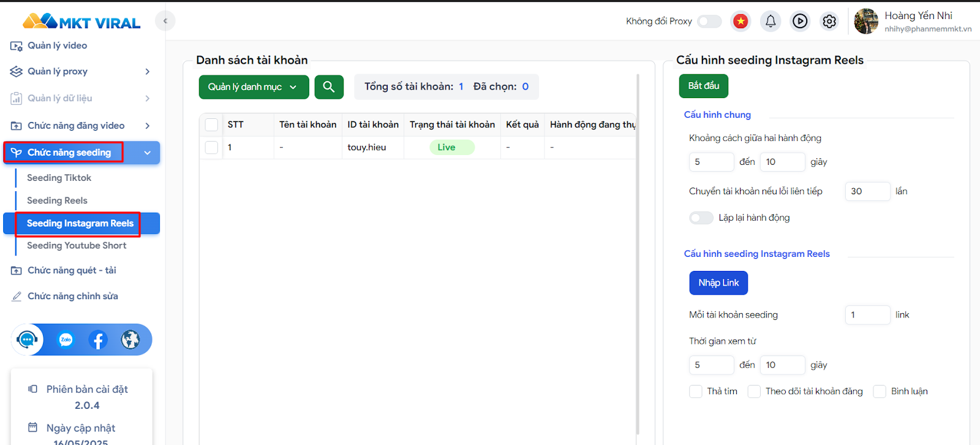Click the ID tài khoản column header
Image resolution: width=980 pixels, height=445 pixels.
pos(373,125)
